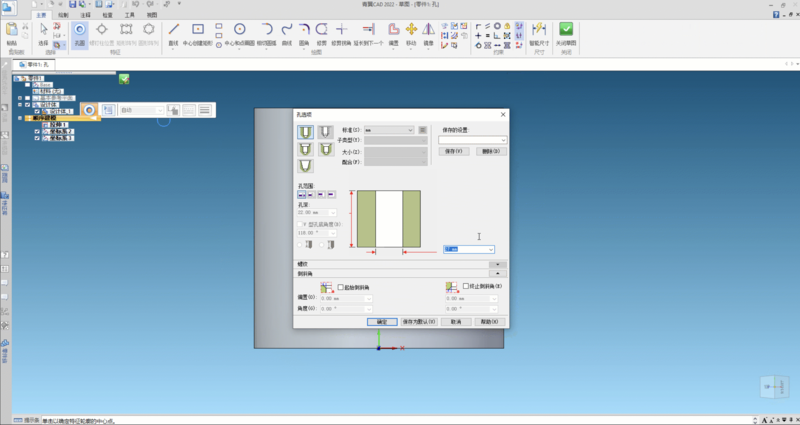Select the 中心和点画圆 circle tool

click(x=240, y=31)
